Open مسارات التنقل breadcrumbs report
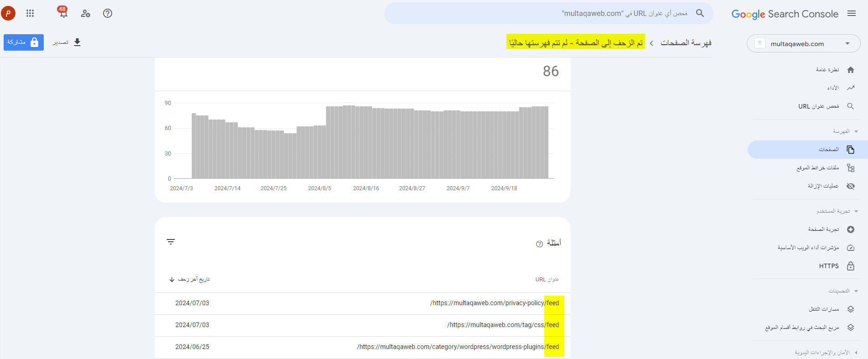Screen dimensions: 868x359 pos(808,309)
